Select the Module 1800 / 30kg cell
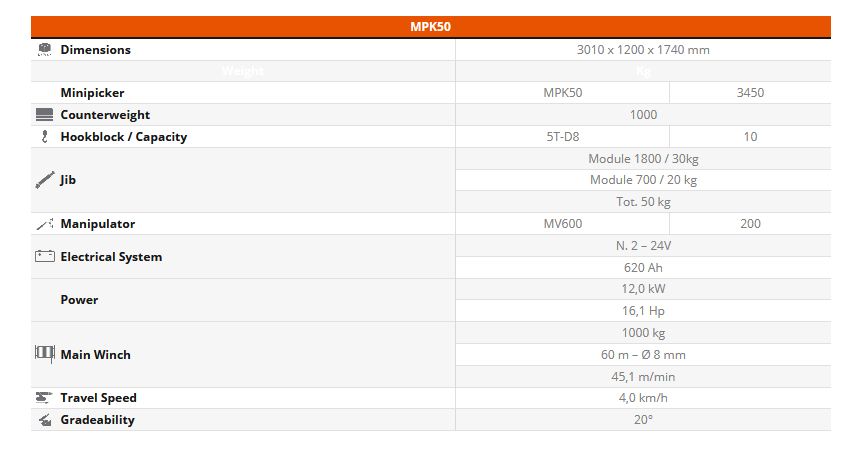Viewport: 854px width, 461px height. [x=643, y=159]
